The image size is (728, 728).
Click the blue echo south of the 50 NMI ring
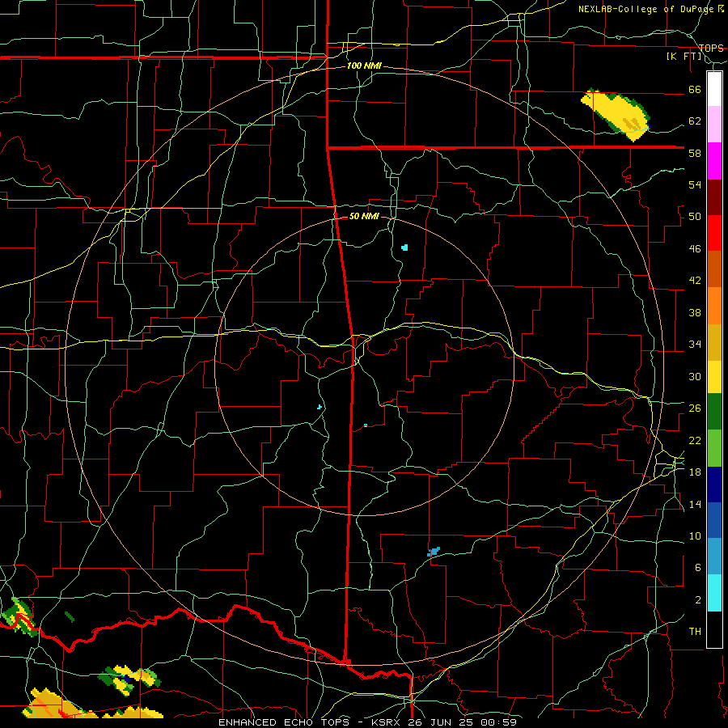pyautogui.click(x=434, y=552)
